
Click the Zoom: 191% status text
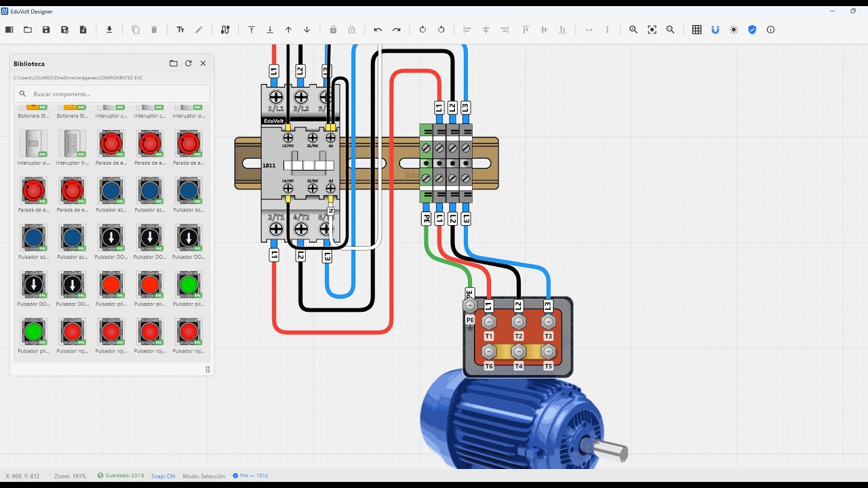pyautogui.click(x=70, y=476)
